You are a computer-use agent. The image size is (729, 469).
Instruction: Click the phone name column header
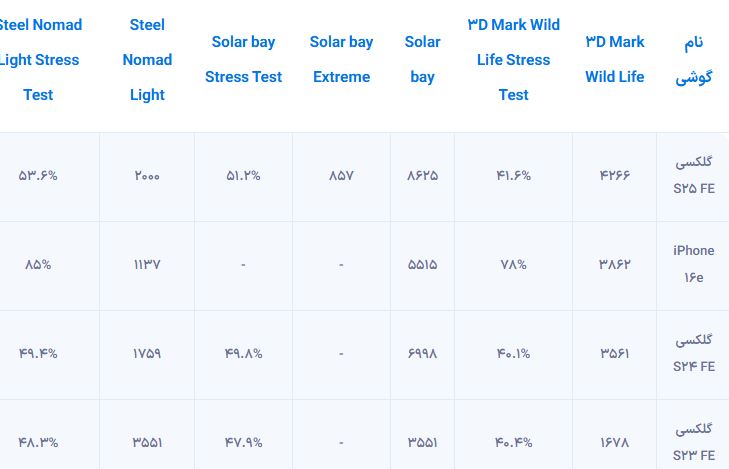(x=693, y=59)
